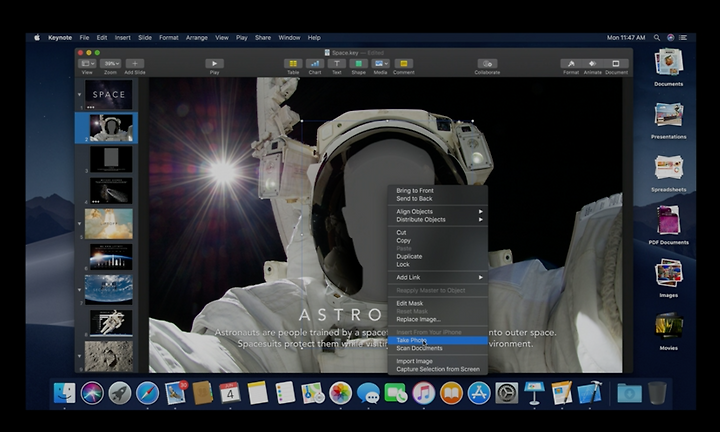The height and width of the screenshot is (432, 720).
Task: Open Launchpad rocket icon in Dock
Action: coord(120,393)
